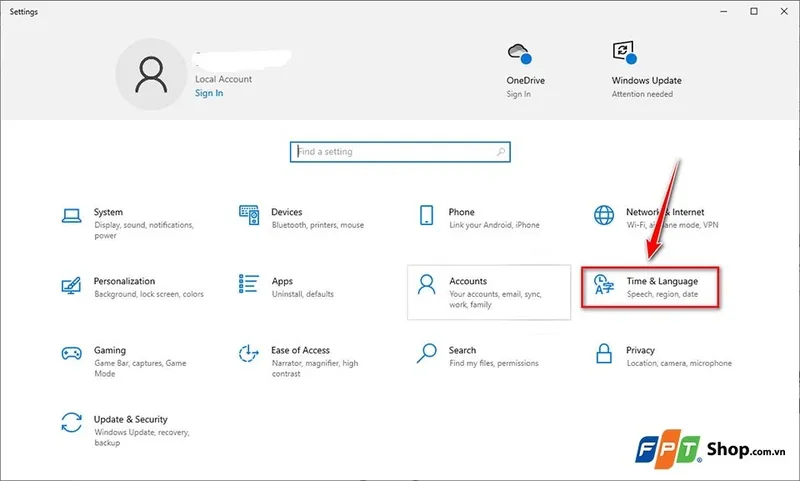Image resolution: width=800 pixels, height=481 pixels.
Task: Click the user profile avatar picture
Action: tap(150, 75)
